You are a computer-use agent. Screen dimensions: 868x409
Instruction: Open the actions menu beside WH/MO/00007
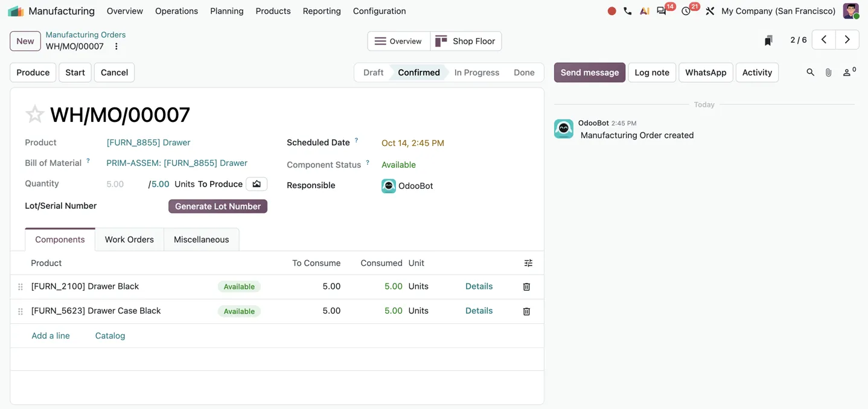116,46
